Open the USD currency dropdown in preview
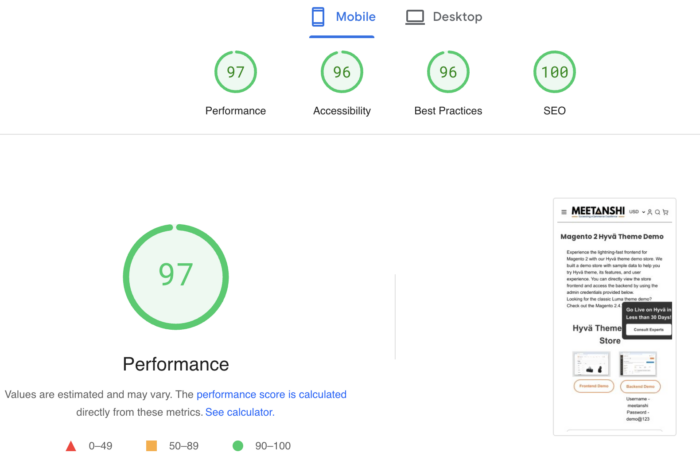Screen dimensions: 700x464 [x=637, y=212]
